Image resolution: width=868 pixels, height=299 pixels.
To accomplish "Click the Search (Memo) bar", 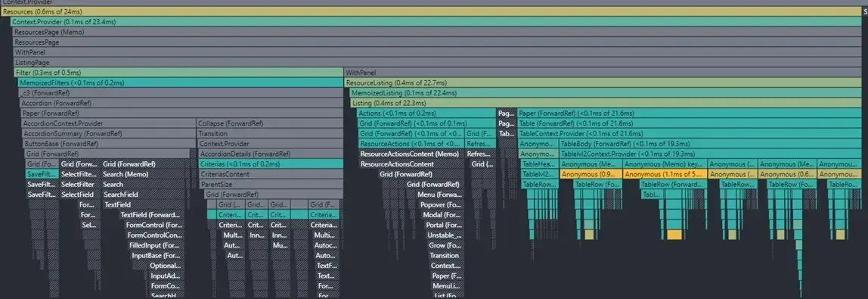I will pyautogui.click(x=143, y=174).
